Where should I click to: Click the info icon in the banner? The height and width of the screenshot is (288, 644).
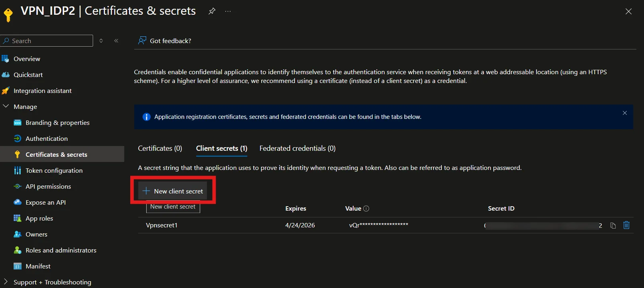point(147,117)
